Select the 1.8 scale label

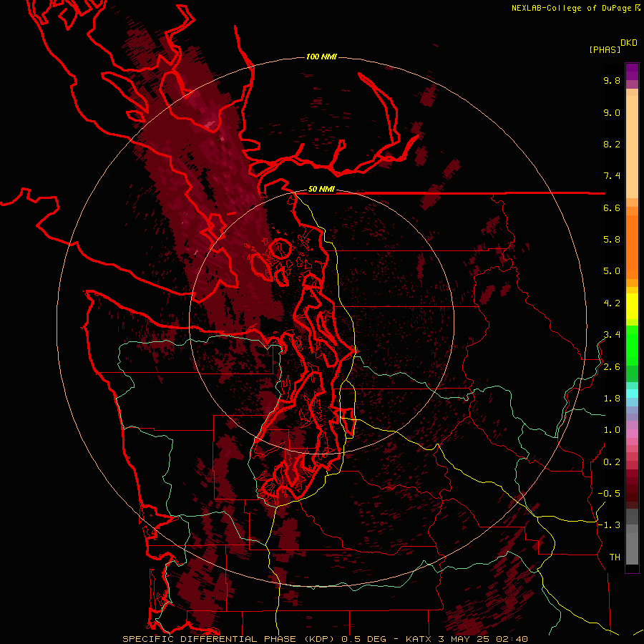coord(612,399)
